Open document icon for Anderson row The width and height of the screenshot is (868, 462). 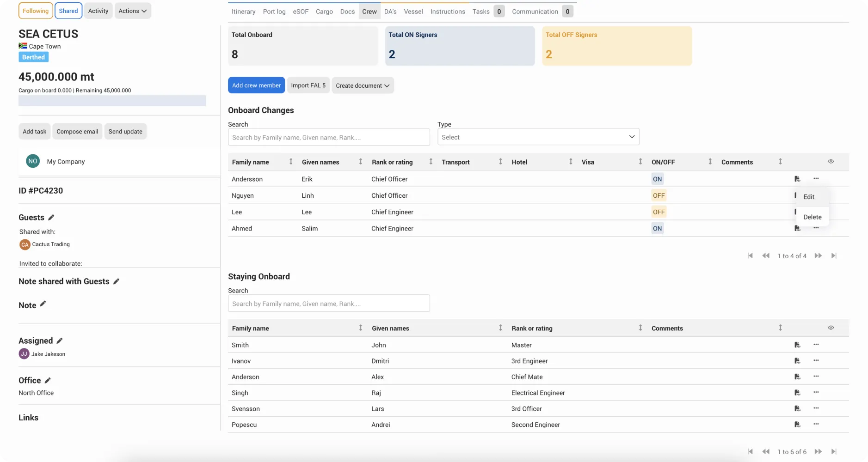pyautogui.click(x=797, y=377)
